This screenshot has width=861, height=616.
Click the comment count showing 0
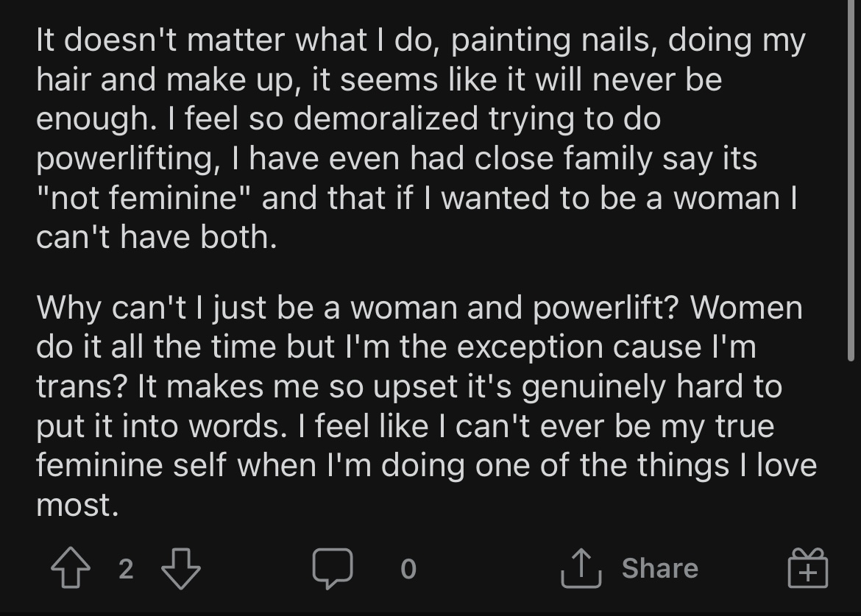coord(408,569)
